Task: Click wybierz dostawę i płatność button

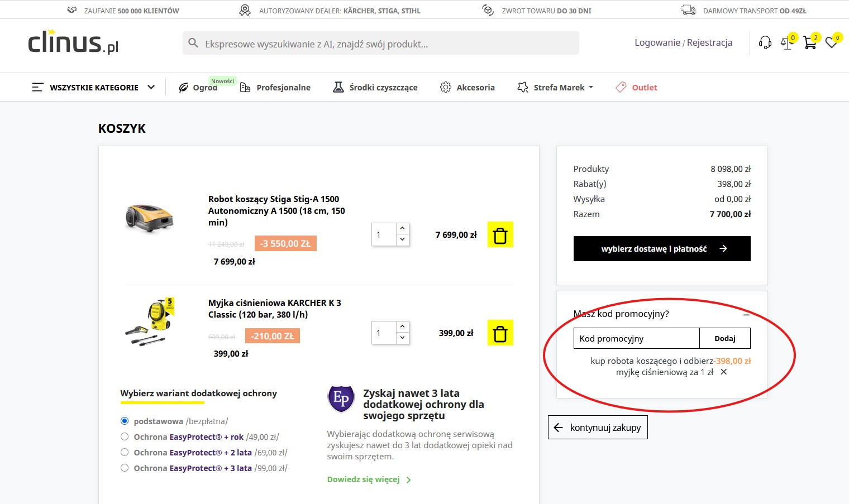Action: (x=662, y=248)
